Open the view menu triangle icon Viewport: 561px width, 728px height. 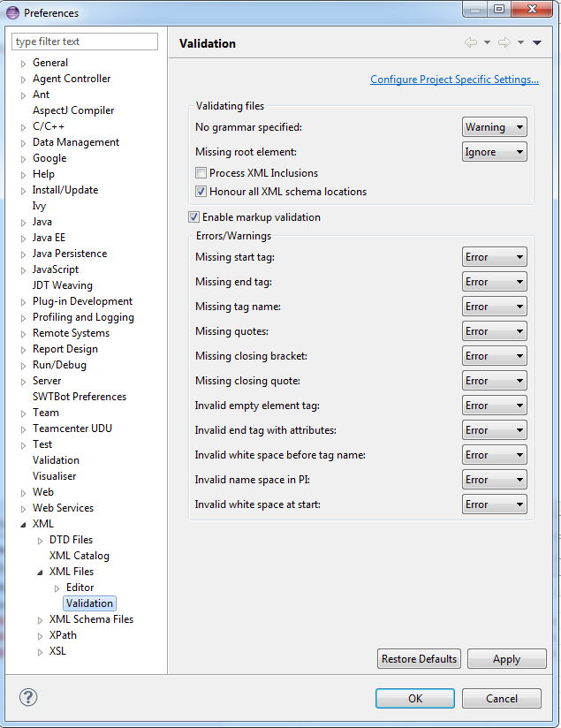[x=537, y=42]
